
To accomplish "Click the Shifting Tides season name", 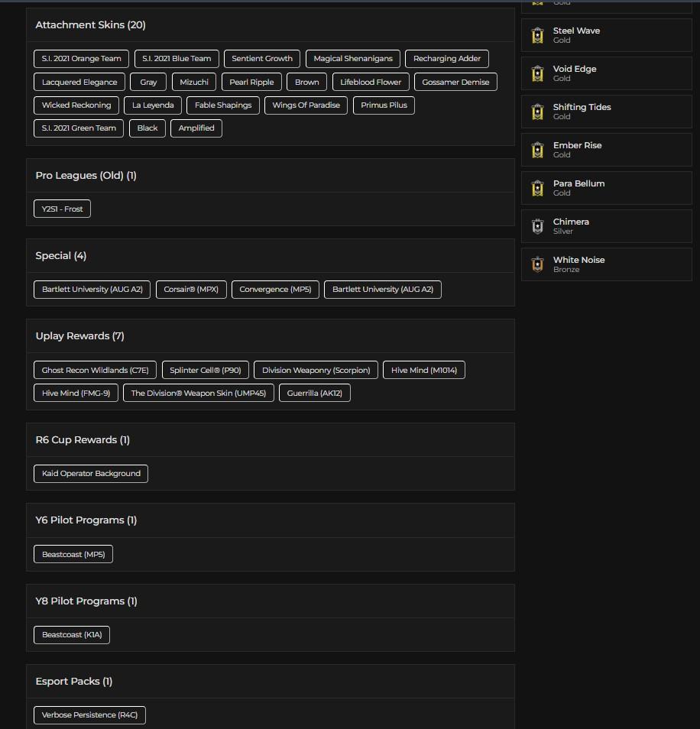I will pos(582,107).
